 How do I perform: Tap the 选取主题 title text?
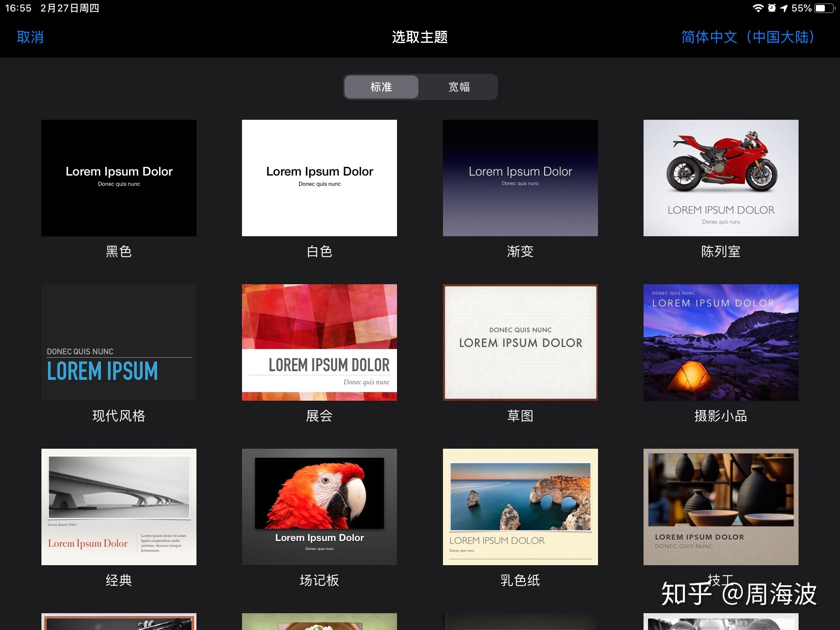tap(420, 37)
